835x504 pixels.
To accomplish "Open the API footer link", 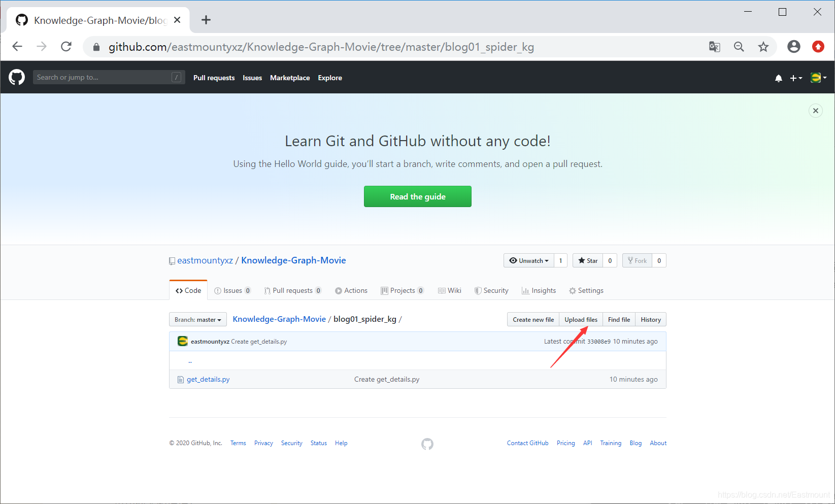I will click(587, 443).
